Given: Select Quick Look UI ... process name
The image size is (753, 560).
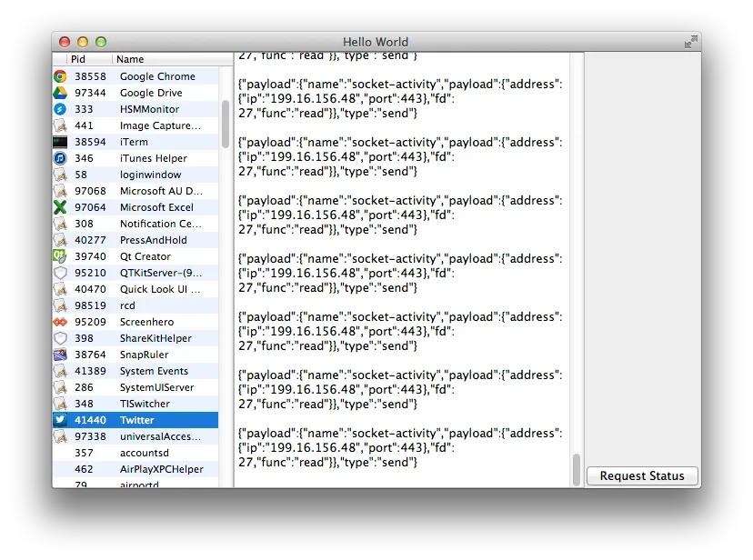Looking at the screenshot, I should [x=160, y=289].
